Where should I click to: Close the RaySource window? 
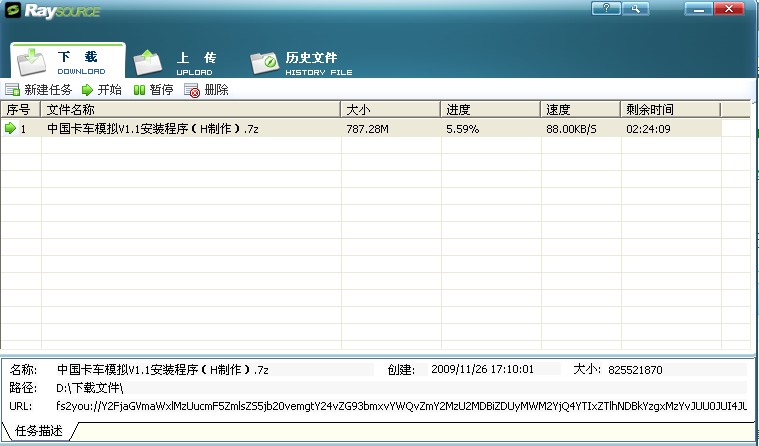(729, 9)
